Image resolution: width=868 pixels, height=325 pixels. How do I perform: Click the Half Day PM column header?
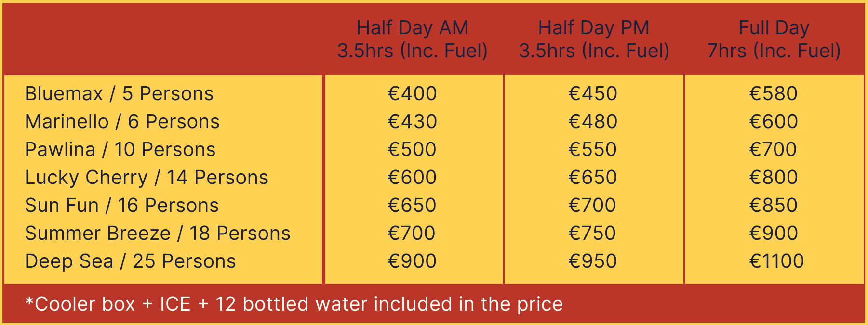pyautogui.click(x=594, y=39)
